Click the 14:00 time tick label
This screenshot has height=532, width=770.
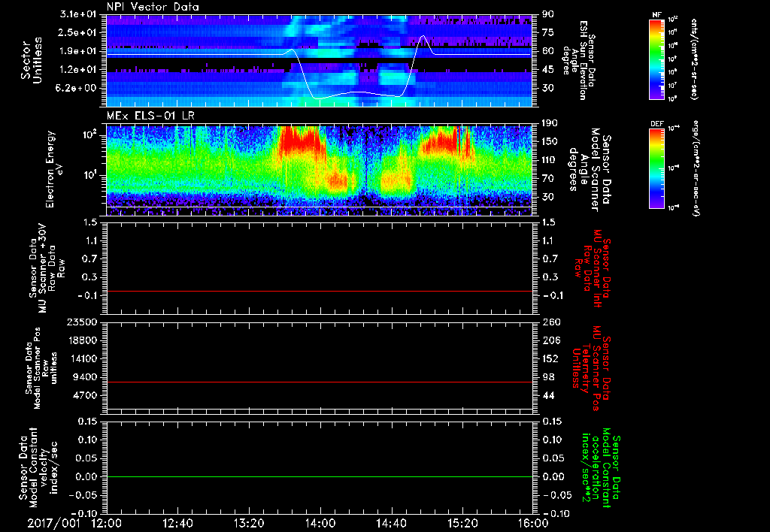(x=320, y=523)
